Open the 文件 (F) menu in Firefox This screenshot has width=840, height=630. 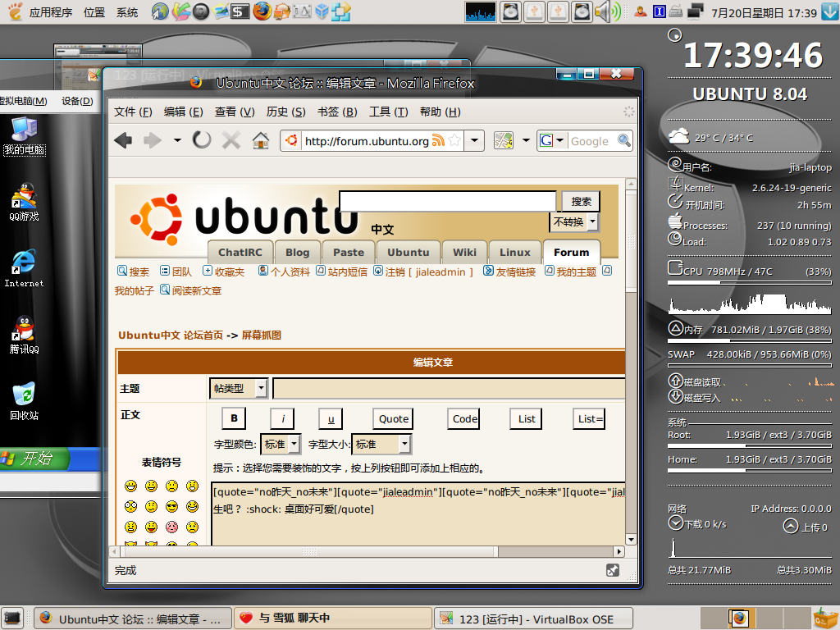(133, 112)
